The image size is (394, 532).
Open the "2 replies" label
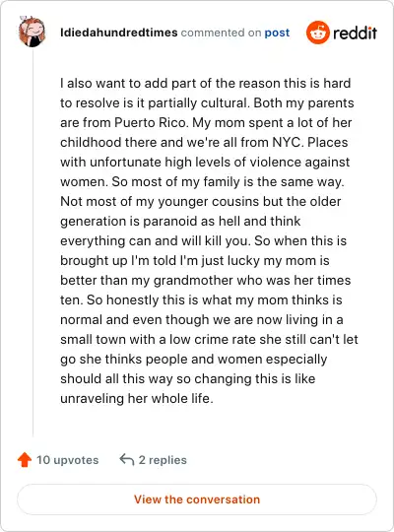click(163, 460)
